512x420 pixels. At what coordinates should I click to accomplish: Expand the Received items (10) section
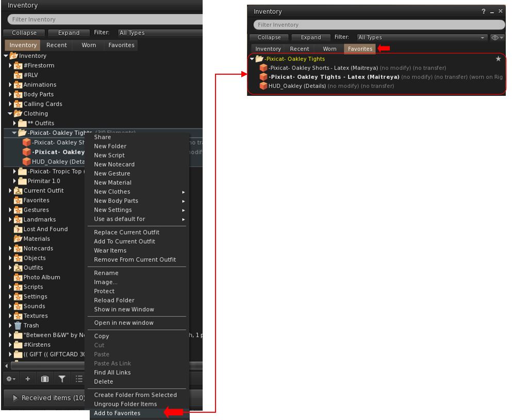[15, 398]
